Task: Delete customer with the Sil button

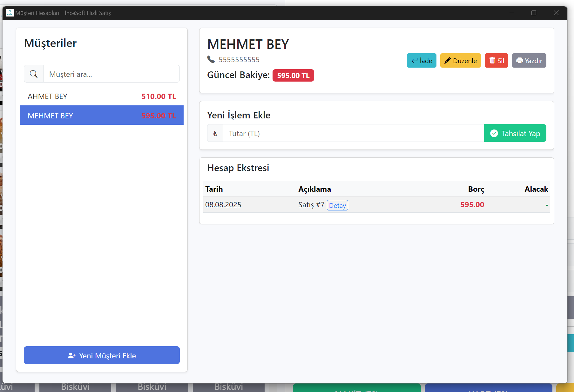Action: coord(496,61)
